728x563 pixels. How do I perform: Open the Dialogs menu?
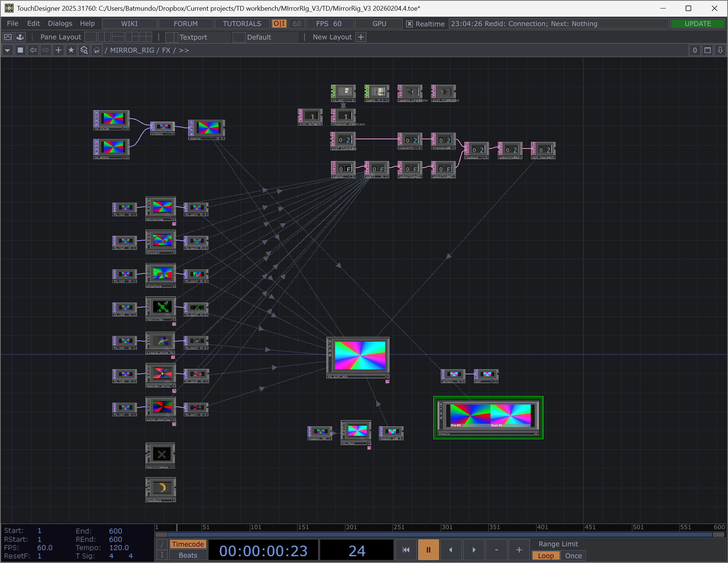coord(60,24)
